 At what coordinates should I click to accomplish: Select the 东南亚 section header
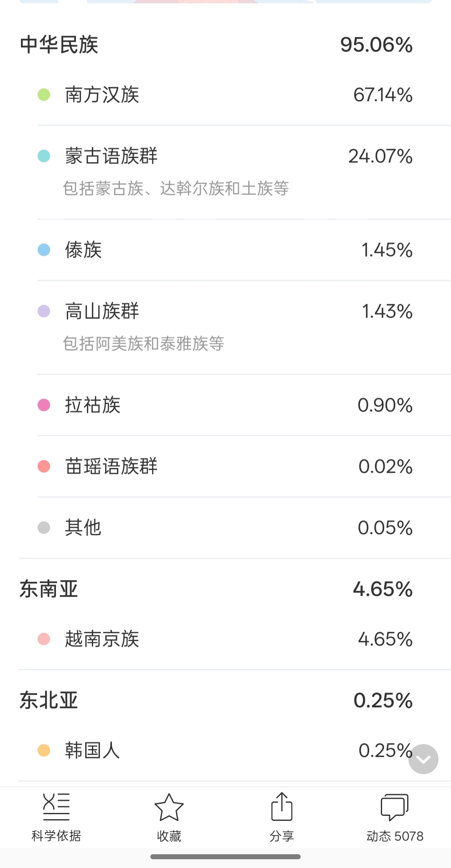coord(49,589)
